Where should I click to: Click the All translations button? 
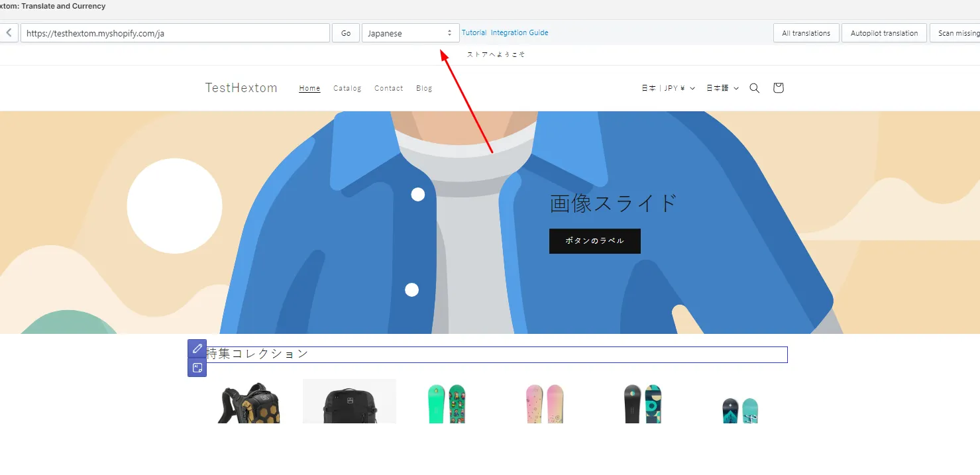(x=806, y=33)
